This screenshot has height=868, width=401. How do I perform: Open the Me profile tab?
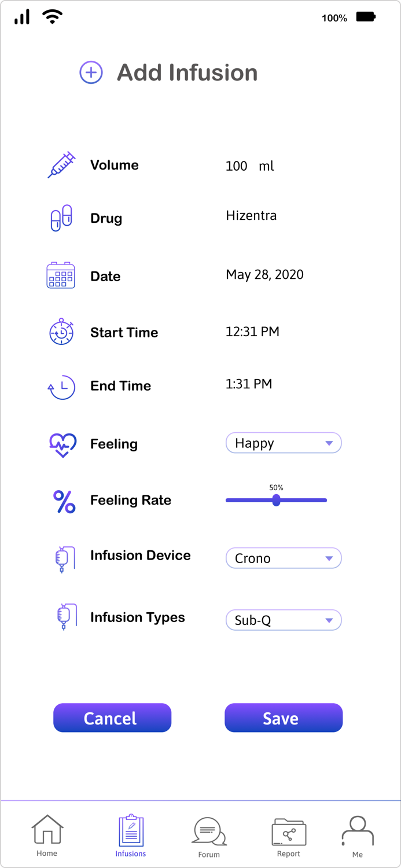point(358,835)
